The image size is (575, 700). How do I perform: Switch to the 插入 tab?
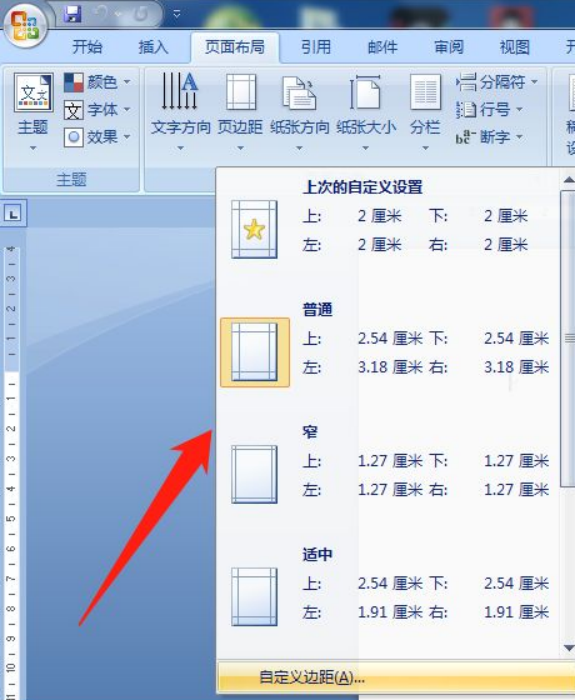pos(153,47)
